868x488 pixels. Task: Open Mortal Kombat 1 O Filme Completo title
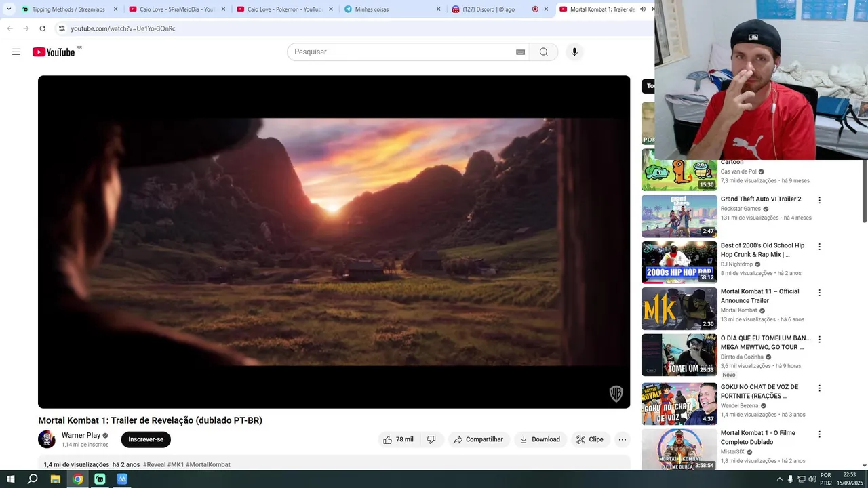pos(757,437)
